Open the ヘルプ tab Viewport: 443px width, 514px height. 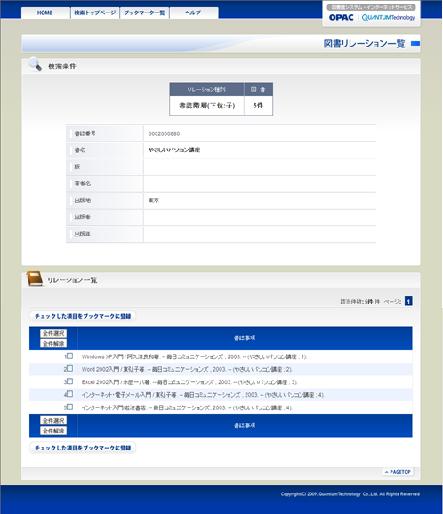coord(194,13)
